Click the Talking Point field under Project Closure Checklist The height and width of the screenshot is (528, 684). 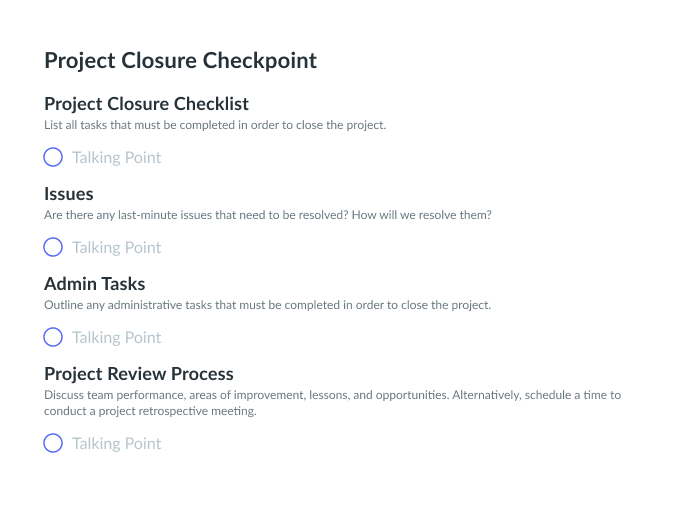pyautogui.click(x=116, y=158)
